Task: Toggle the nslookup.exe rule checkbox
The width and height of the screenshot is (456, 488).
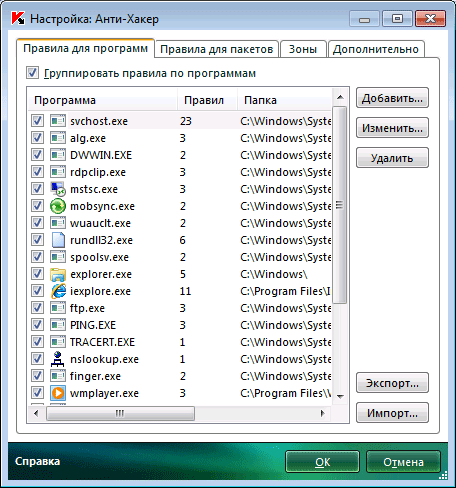Action: click(x=37, y=358)
